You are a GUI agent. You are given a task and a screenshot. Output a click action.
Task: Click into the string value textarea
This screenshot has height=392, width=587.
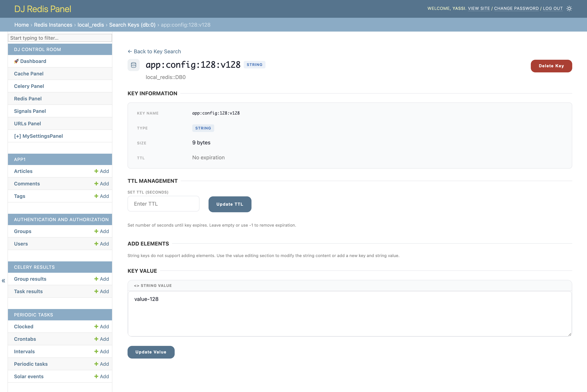tap(350, 314)
